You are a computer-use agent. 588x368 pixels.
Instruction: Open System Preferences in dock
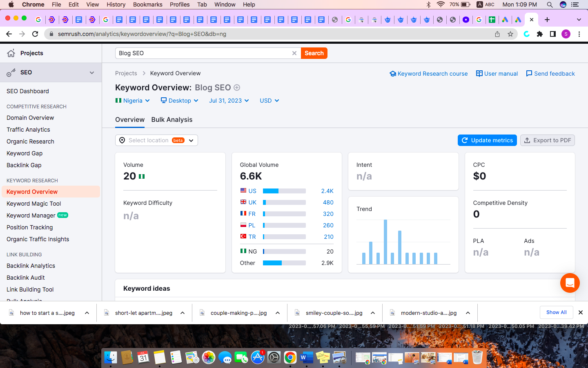(274, 357)
